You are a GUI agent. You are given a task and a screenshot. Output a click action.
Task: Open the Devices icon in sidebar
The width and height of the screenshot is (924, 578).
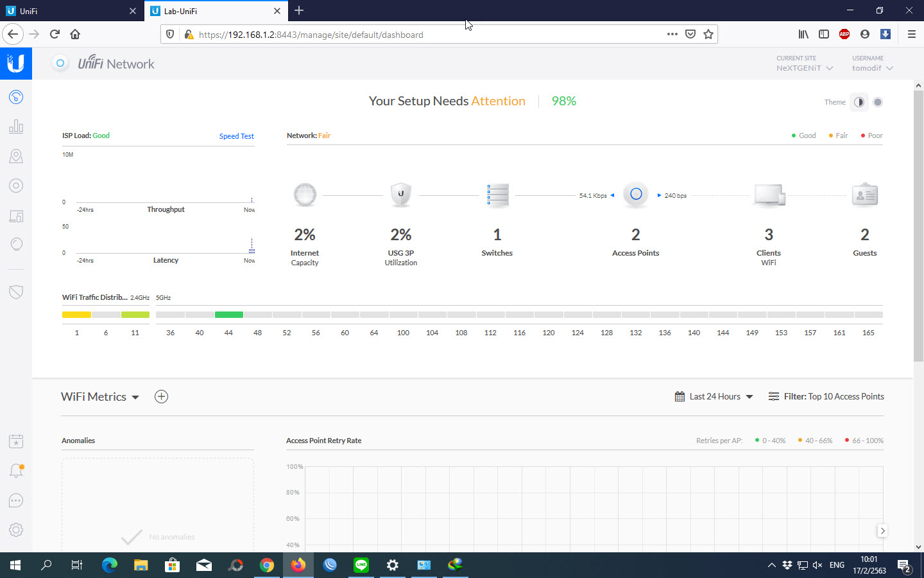click(x=16, y=186)
